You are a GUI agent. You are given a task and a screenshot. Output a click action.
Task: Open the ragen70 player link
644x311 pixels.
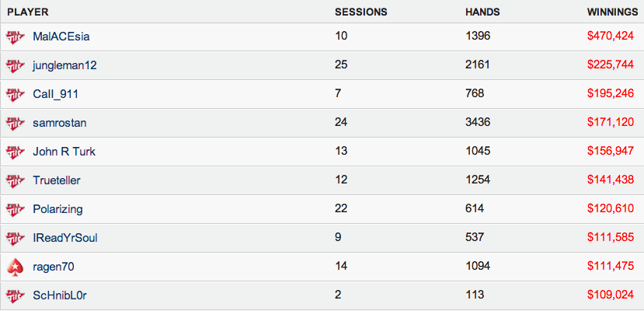[x=54, y=267]
